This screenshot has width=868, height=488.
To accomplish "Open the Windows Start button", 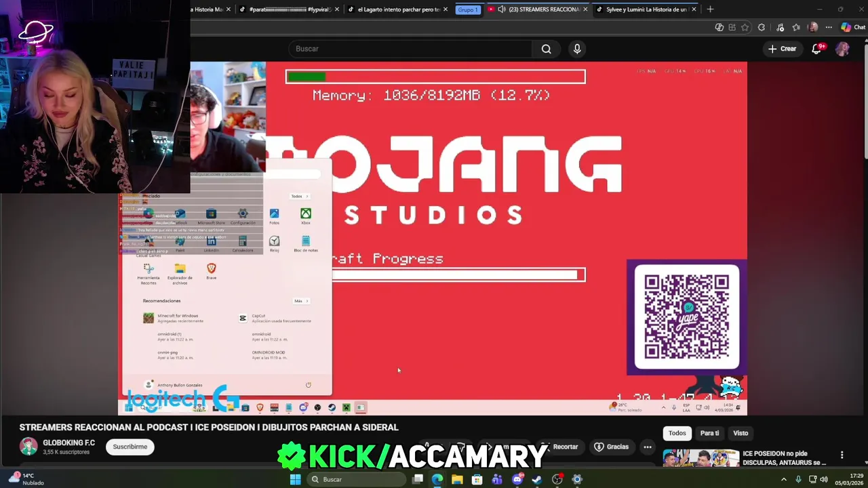I will 295,479.
